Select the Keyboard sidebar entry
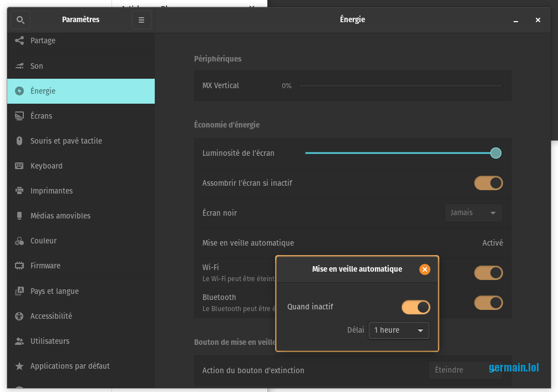The height and width of the screenshot is (392, 558). (x=81, y=166)
